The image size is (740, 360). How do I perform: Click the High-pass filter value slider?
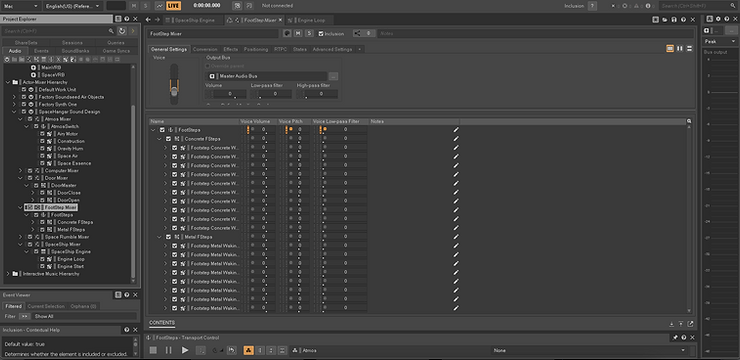point(316,94)
